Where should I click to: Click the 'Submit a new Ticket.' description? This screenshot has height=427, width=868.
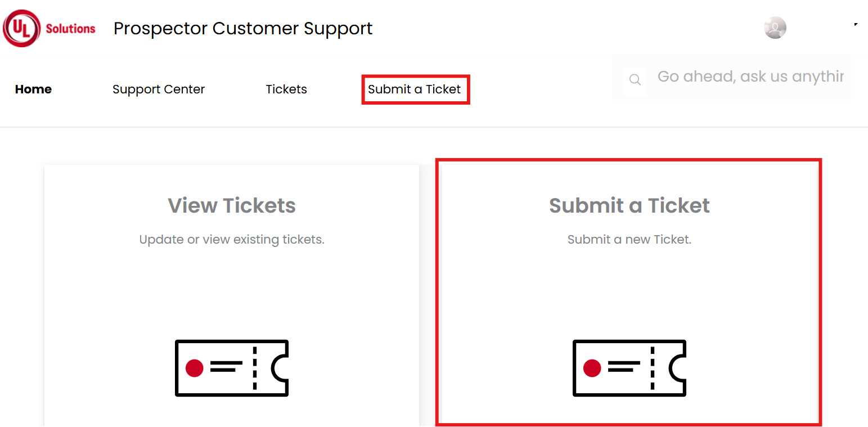pos(629,240)
